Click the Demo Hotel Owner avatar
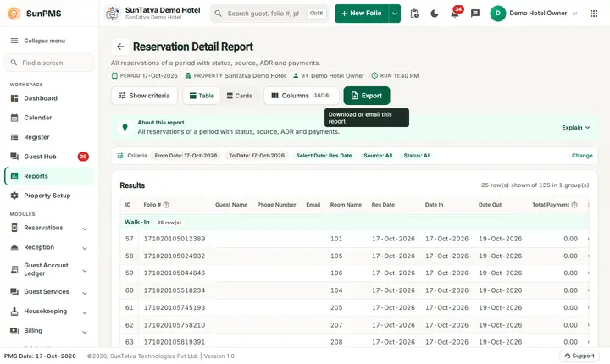 [497, 14]
